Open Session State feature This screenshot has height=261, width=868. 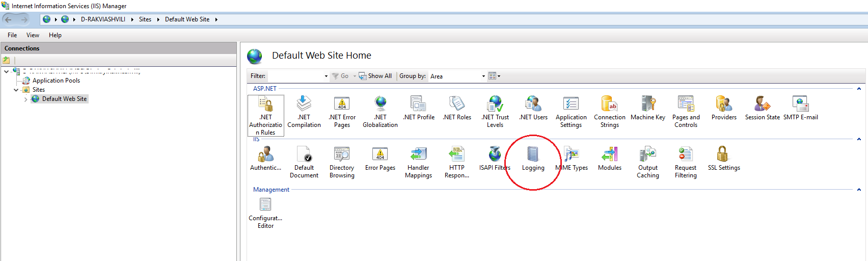[762, 108]
